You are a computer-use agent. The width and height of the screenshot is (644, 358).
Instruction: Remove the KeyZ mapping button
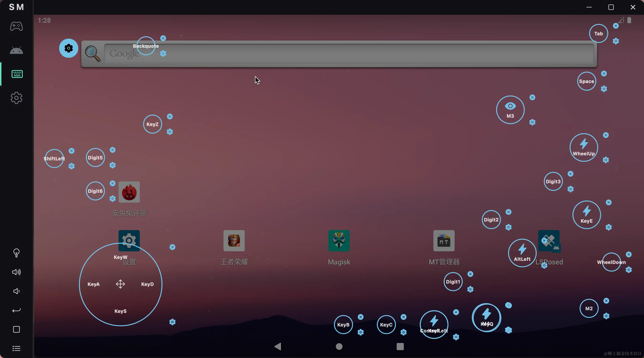(x=170, y=116)
